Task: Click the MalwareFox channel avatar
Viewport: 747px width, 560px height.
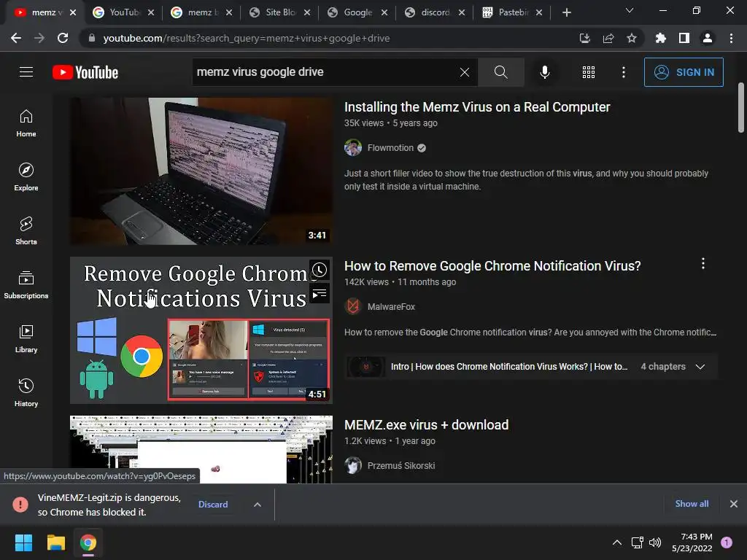Action: pyautogui.click(x=353, y=307)
